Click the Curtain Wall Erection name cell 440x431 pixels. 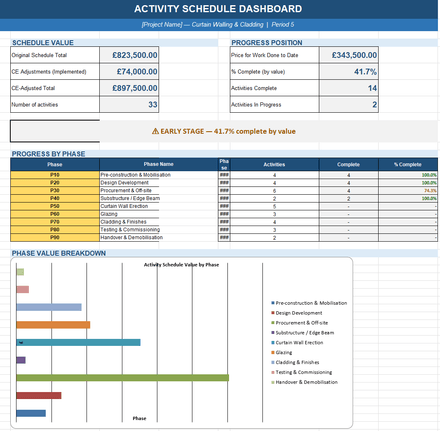pos(158,206)
